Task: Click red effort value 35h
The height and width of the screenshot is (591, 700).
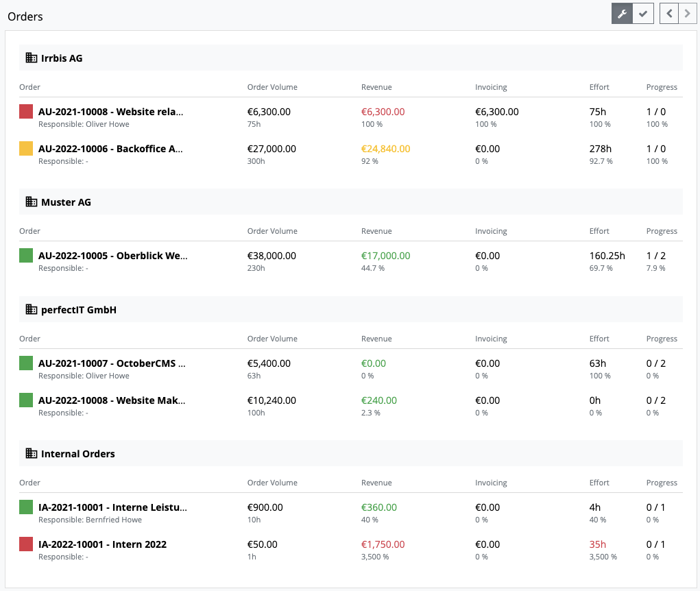Action: tap(598, 544)
